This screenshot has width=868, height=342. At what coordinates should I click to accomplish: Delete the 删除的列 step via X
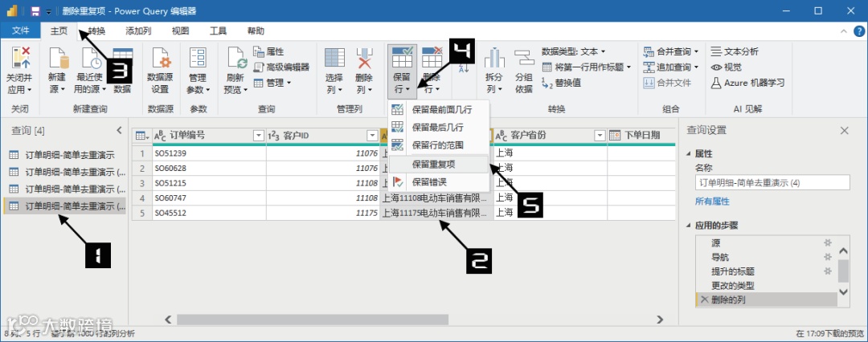pyautogui.click(x=704, y=300)
